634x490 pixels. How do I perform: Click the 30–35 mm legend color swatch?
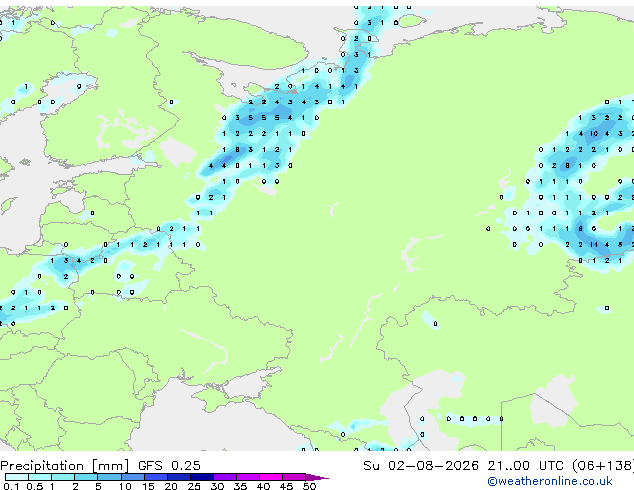(224, 477)
